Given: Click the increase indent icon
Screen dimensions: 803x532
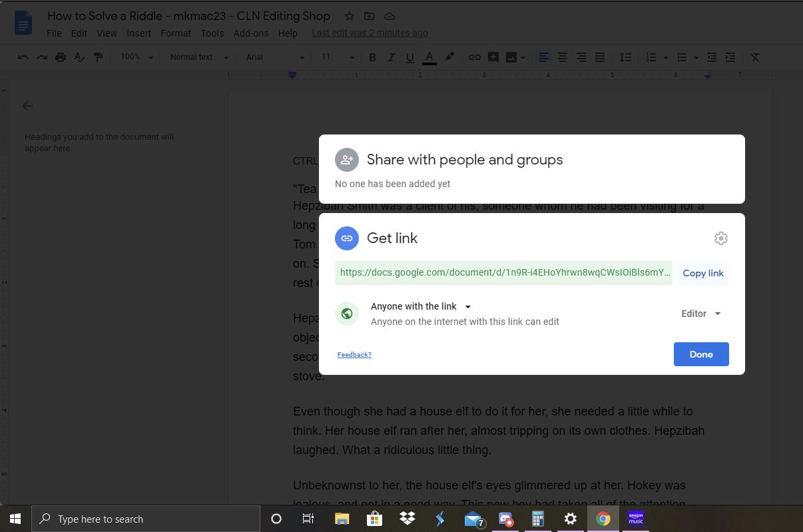Looking at the screenshot, I should [730, 57].
